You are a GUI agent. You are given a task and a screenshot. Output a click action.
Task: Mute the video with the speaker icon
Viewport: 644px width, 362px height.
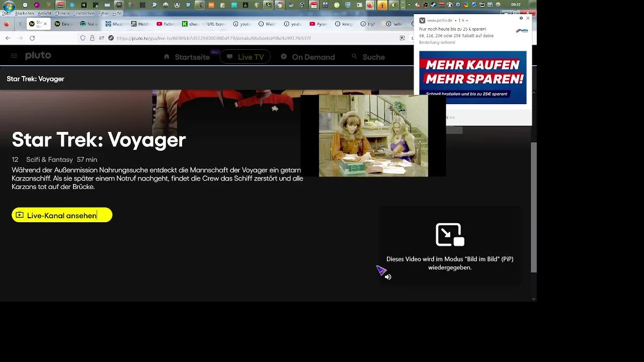[388, 277]
